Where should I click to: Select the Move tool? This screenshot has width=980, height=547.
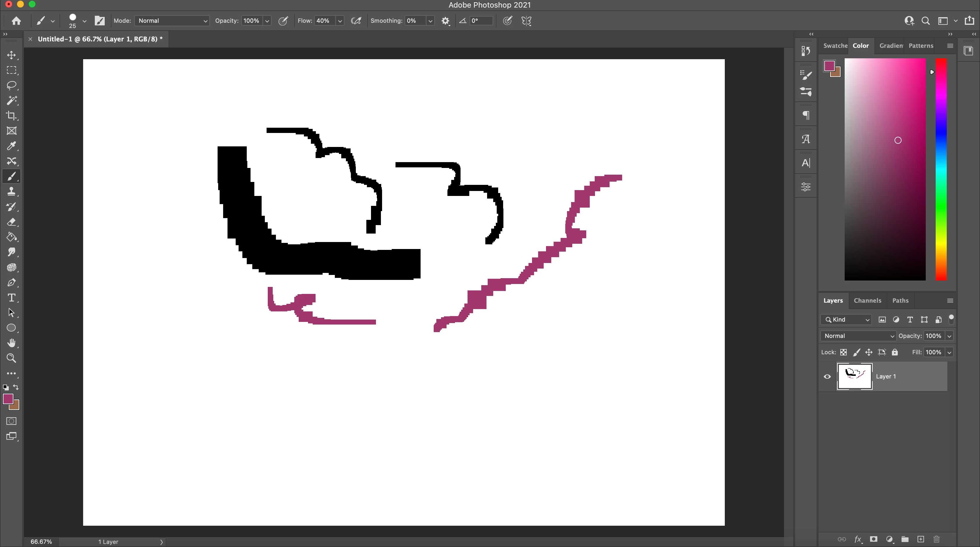(11, 55)
